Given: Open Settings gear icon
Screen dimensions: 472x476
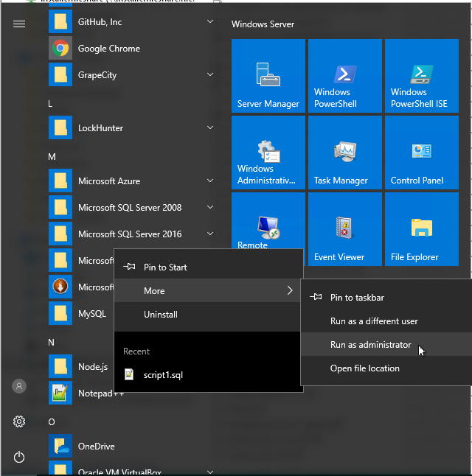Looking at the screenshot, I should [x=19, y=421].
